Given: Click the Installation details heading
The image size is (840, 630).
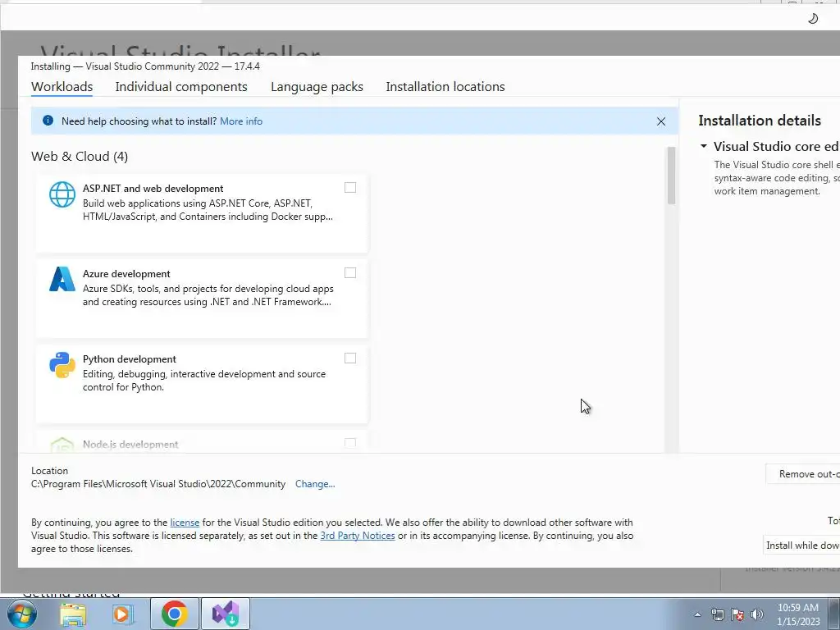Looking at the screenshot, I should [759, 121].
